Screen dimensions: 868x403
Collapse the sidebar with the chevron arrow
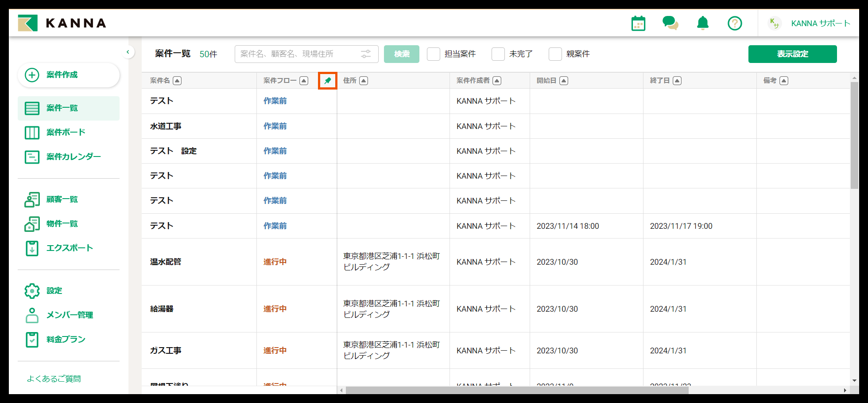[x=128, y=52]
